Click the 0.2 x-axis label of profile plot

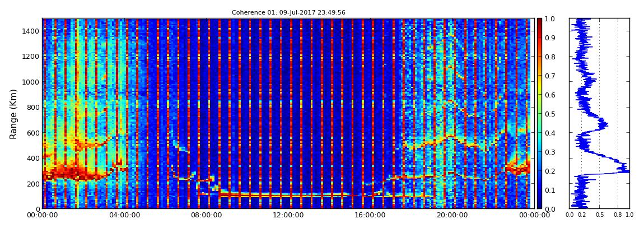582,215
